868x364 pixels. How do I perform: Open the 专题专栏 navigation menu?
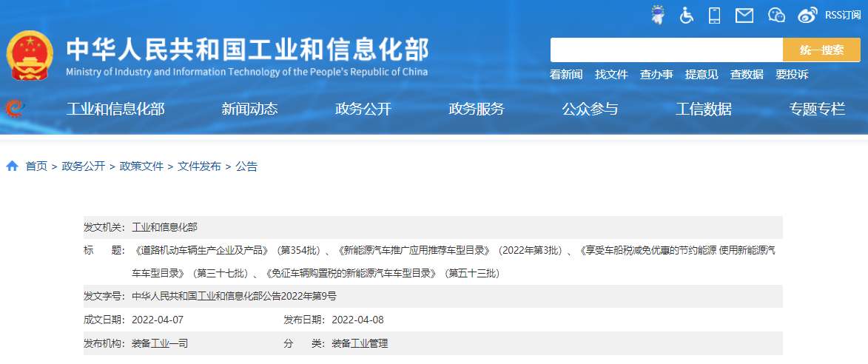817,109
